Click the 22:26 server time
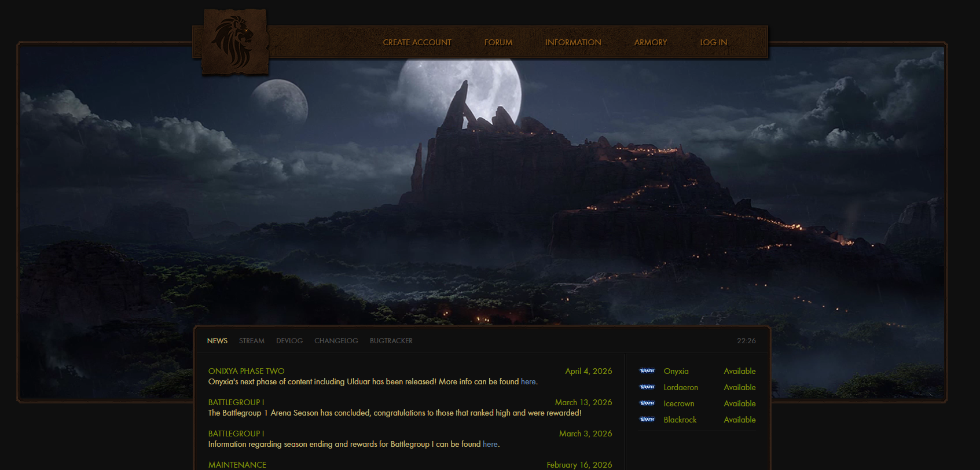This screenshot has width=980, height=470. [746, 341]
